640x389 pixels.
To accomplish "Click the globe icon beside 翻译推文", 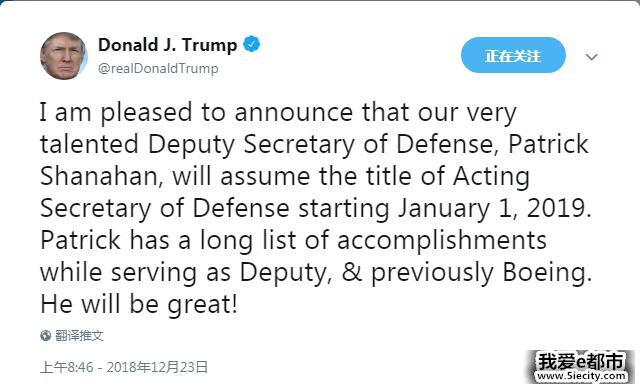I will click(46, 336).
